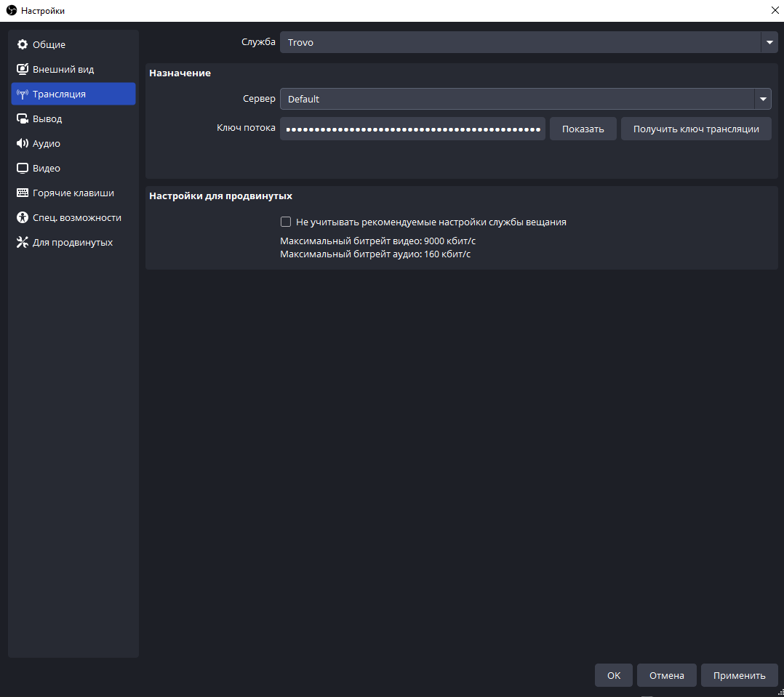Expand the Служба dropdown arrow
The height and width of the screenshot is (697, 784).
769,43
